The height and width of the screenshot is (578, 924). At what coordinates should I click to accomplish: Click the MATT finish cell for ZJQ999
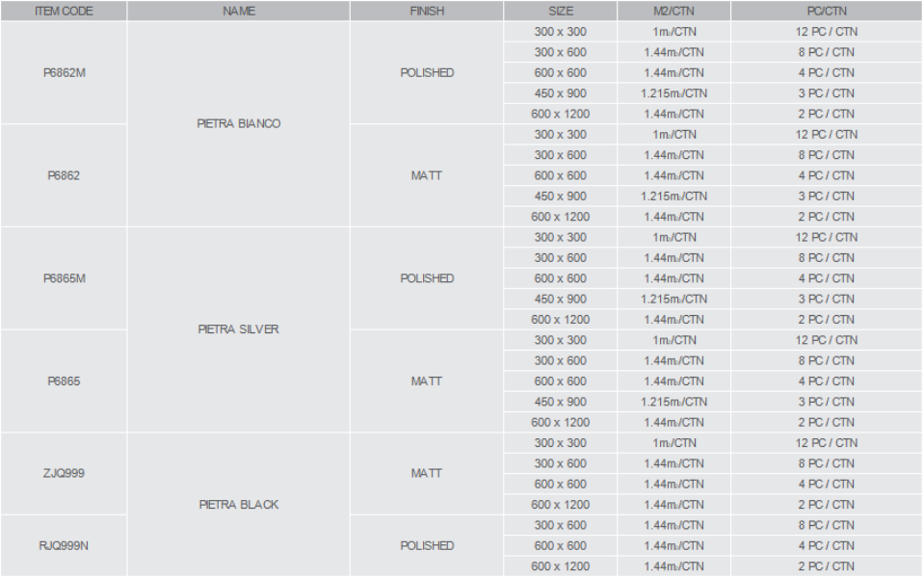click(x=427, y=473)
